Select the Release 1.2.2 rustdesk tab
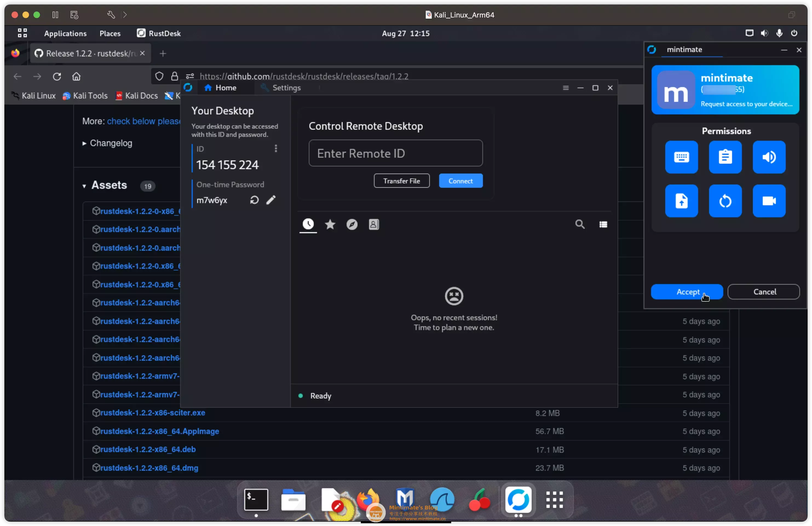The width and height of the screenshot is (812, 526). point(90,54)
